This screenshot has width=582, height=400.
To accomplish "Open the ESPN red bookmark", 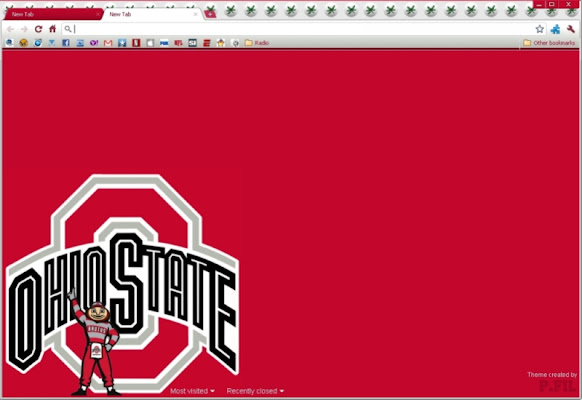I will (x=207, y=43).
